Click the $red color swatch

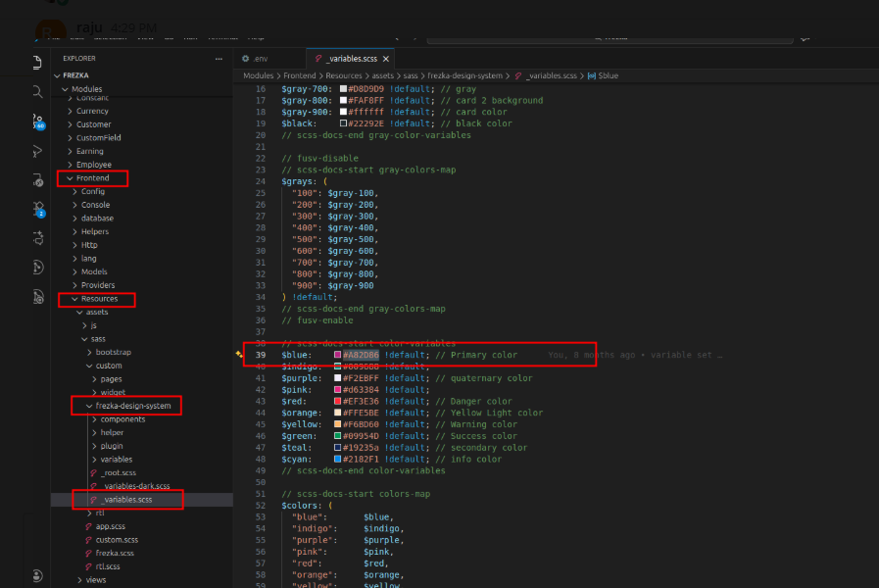click(338, 401)
